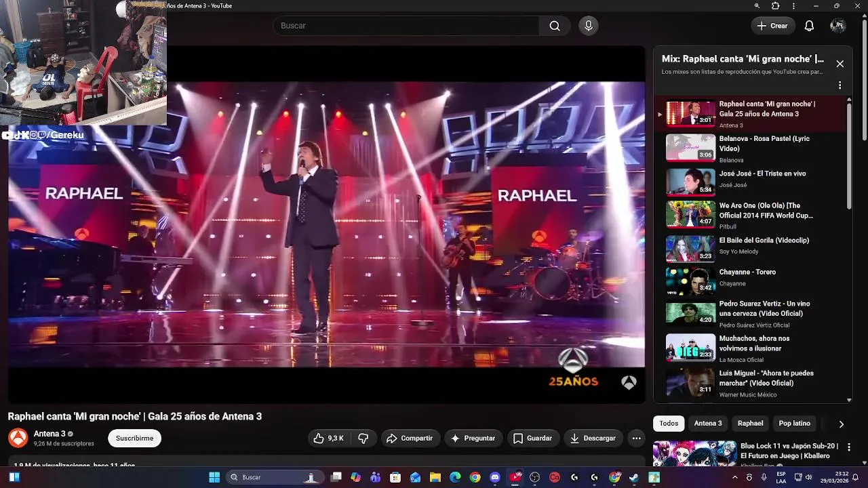This screenshot has width=868, height=488.
Task: Open Outlook mail on the taskbar
Action: click(x=415, y=477)
